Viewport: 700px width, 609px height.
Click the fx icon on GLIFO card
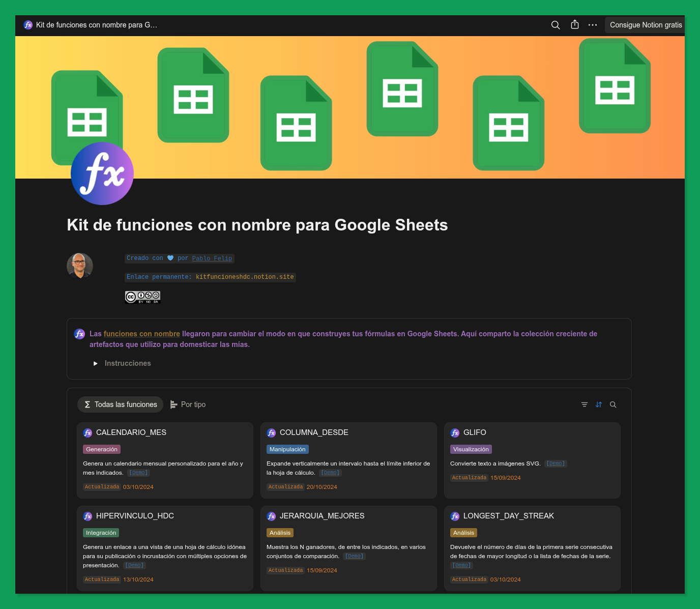455,432
